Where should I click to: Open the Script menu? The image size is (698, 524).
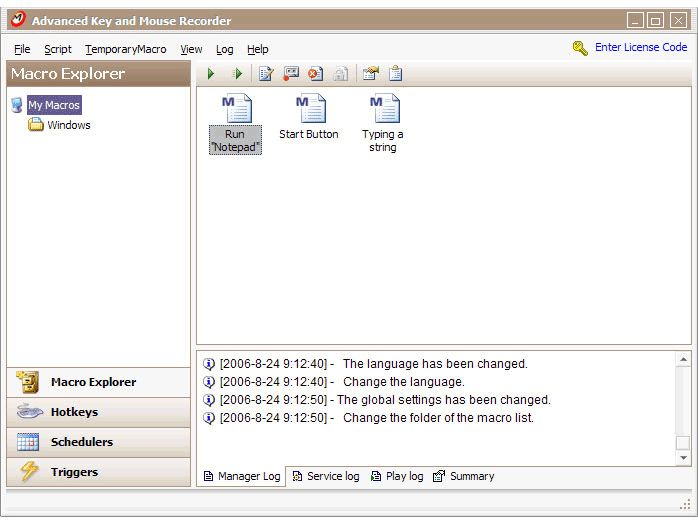57,49
